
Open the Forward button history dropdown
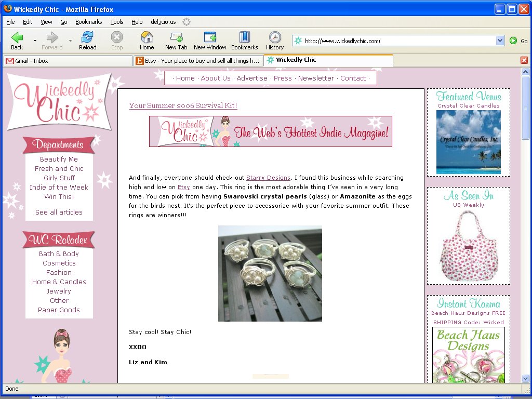(x=70, y=41)
